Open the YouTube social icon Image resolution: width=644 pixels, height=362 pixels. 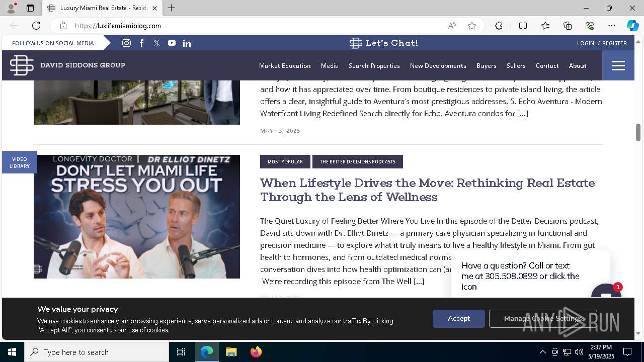tap(172, 43)
